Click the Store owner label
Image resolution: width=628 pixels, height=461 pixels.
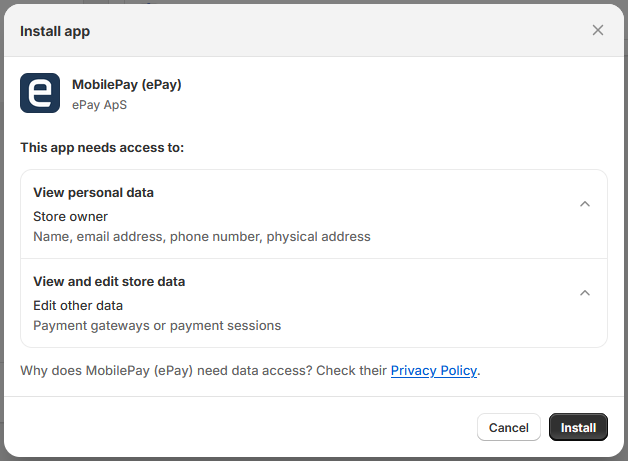click(x=70, y=216)
